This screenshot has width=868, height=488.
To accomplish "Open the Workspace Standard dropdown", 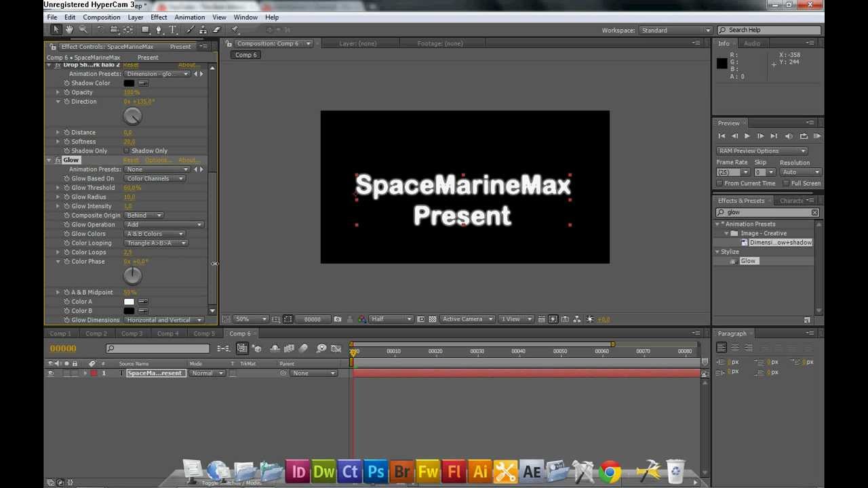I will point(675,30).
